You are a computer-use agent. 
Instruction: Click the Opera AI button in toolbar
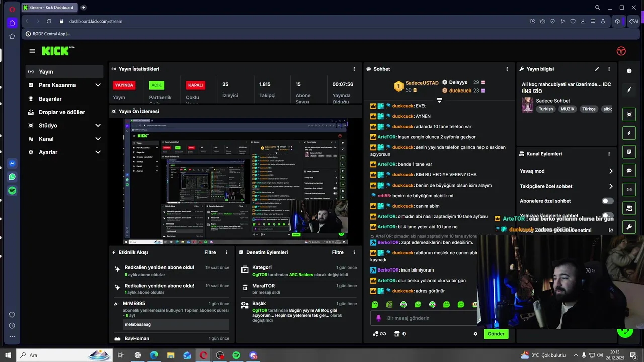(x=634, y=21)
